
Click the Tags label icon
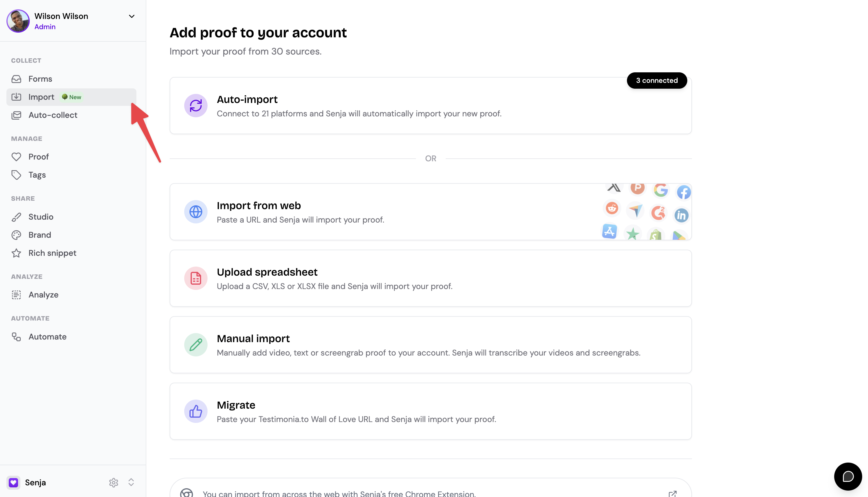click(16, 175)
